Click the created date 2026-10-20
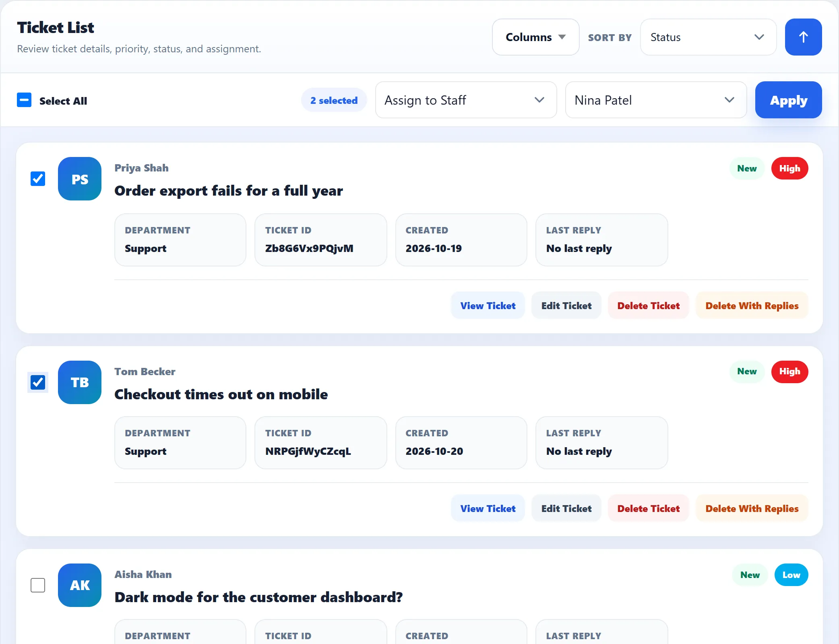 [434, 451]
